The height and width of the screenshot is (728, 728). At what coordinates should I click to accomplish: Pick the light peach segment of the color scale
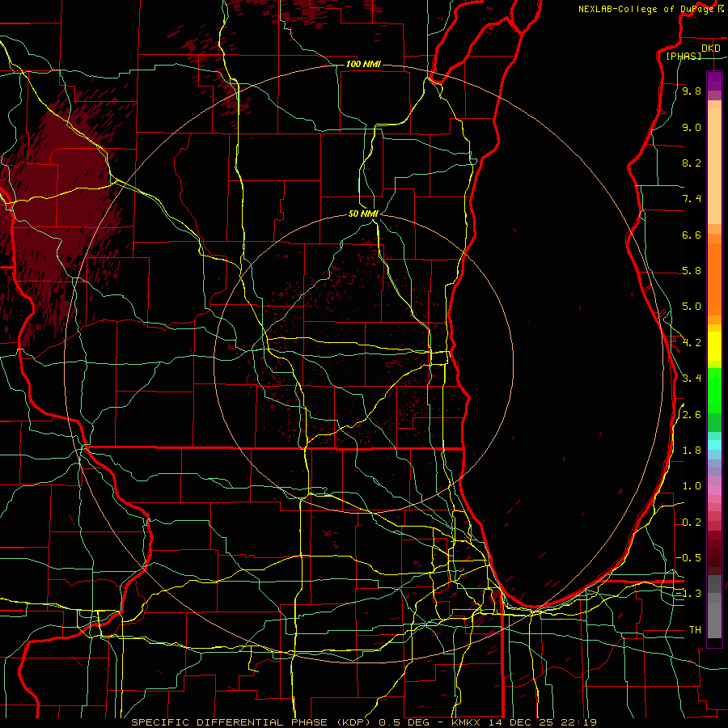coord(714,166)
